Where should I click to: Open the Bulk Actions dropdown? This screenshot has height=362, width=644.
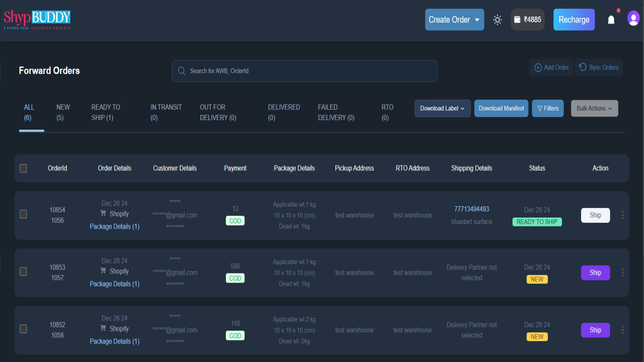594,108
